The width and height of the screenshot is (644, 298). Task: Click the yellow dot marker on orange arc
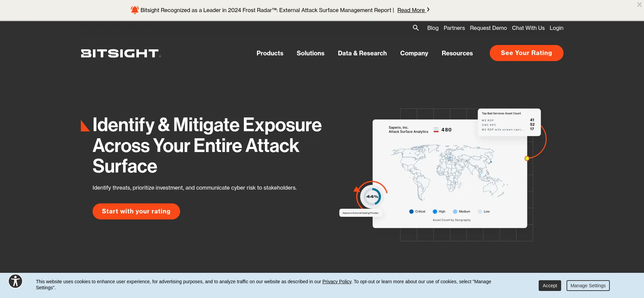(x=527, y=158)
